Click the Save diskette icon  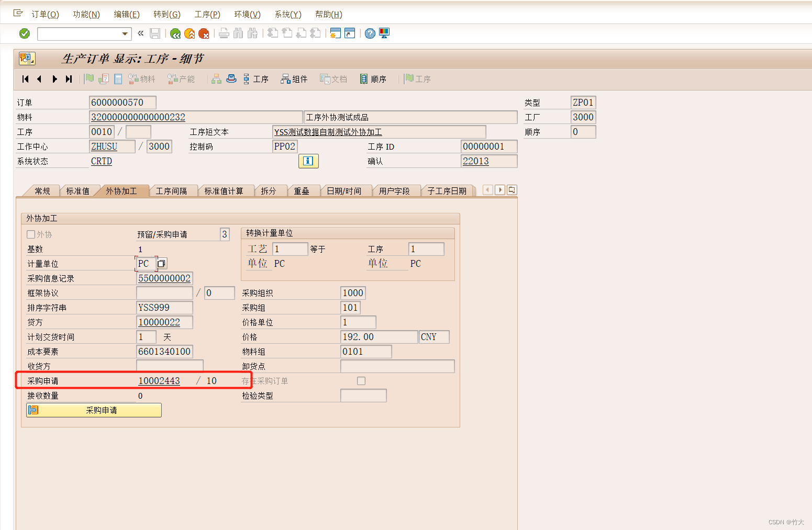[155, 33]
